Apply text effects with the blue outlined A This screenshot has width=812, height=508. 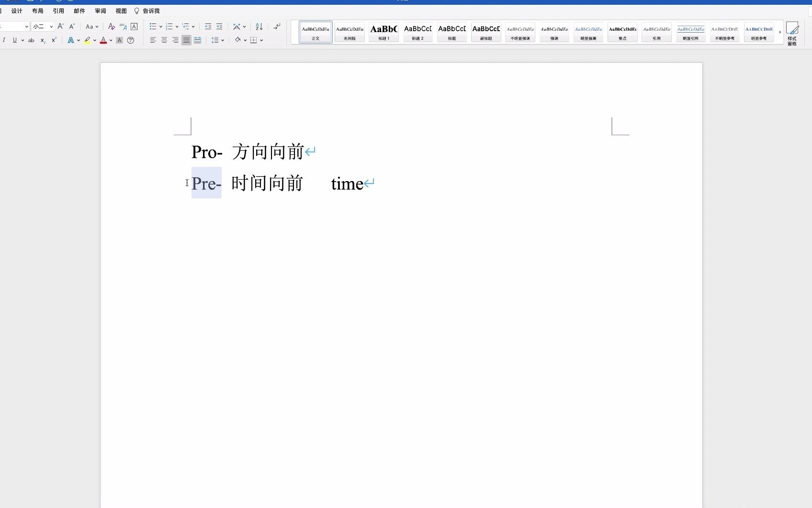click(x=71, y=40)
